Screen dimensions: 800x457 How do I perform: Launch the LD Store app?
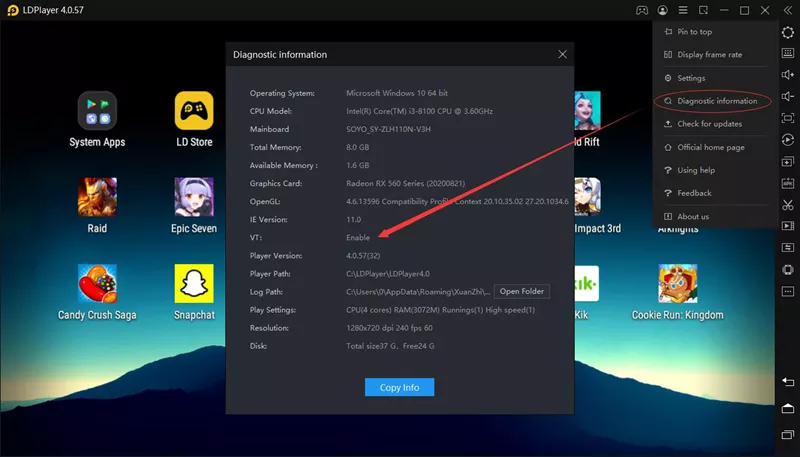point(194,120)
